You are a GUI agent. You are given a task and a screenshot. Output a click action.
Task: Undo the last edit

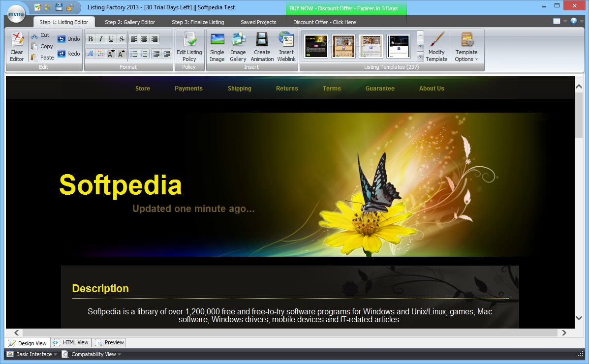coord(69,39)
